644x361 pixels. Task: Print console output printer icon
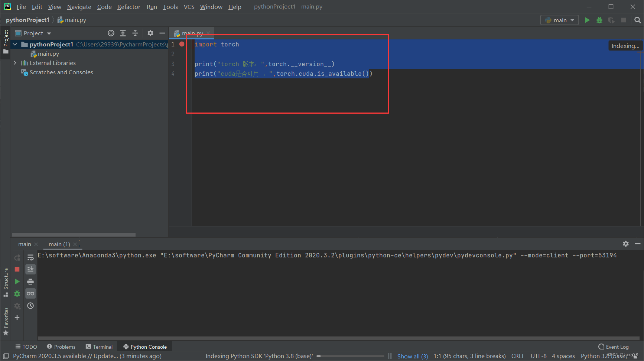point(30,282)
